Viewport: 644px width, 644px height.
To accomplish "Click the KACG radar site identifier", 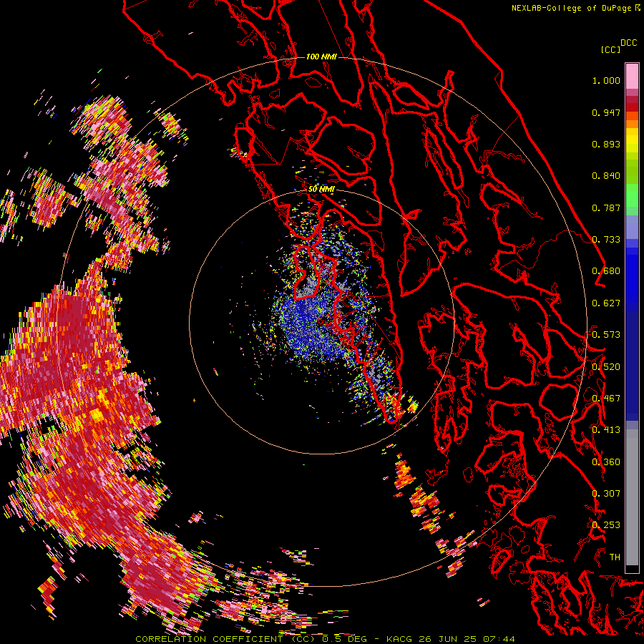I will (x=399, y=639).
